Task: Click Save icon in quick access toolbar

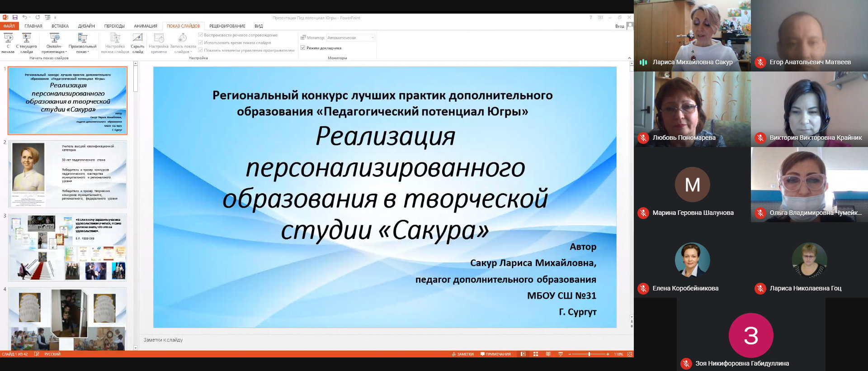Action: pyautogui.click(x=15, y=18)
